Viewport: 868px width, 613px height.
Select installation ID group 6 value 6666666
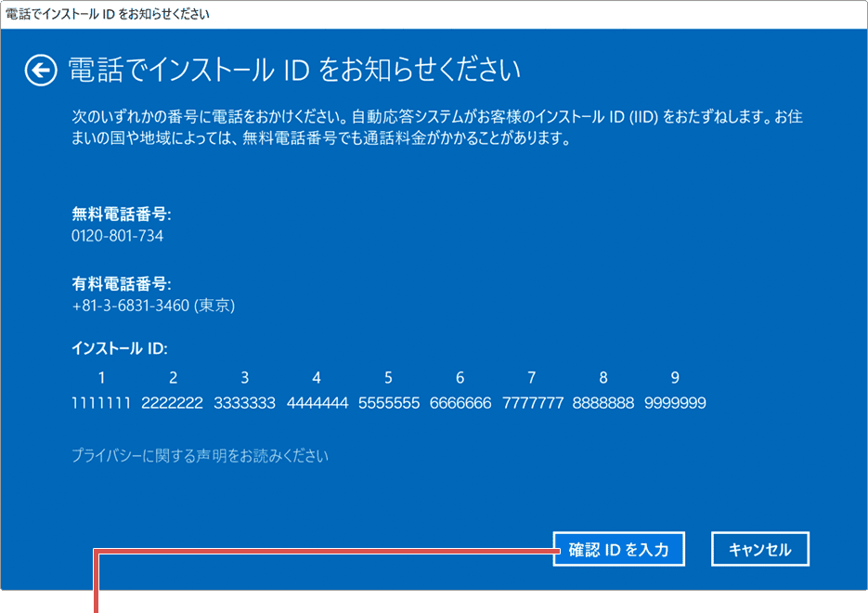click(460, 403)
